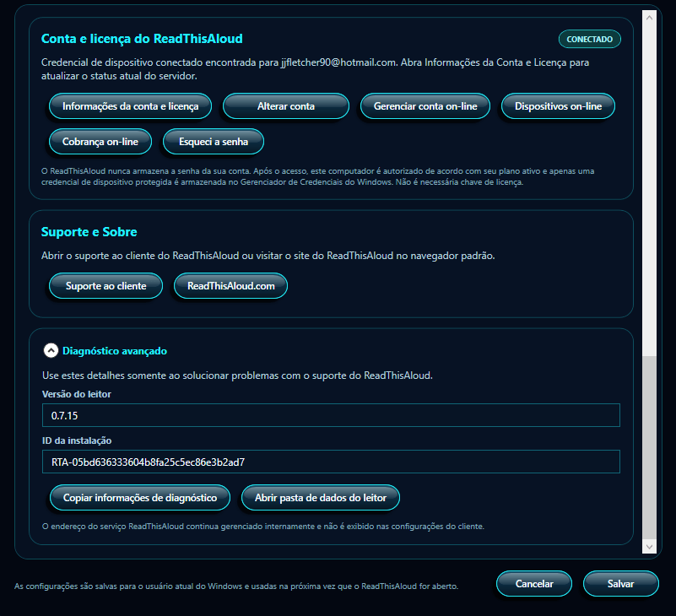The image size is (676, 616).
Task: Click the vertical scrollbar thumb
Action: click(649, 447)
